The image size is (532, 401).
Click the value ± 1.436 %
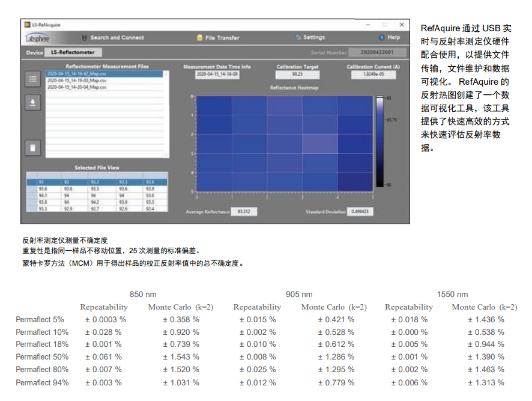(x=486, y=319)
